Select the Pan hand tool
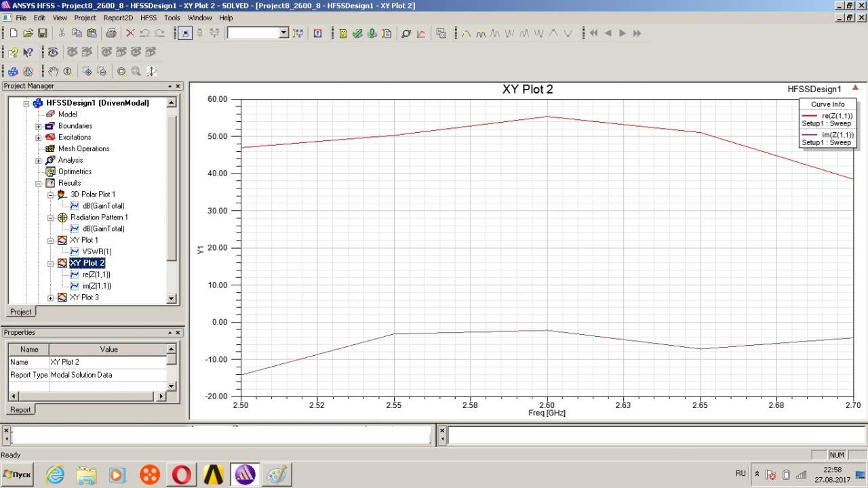The image size is (868, 488). click(x=53, y=71)
